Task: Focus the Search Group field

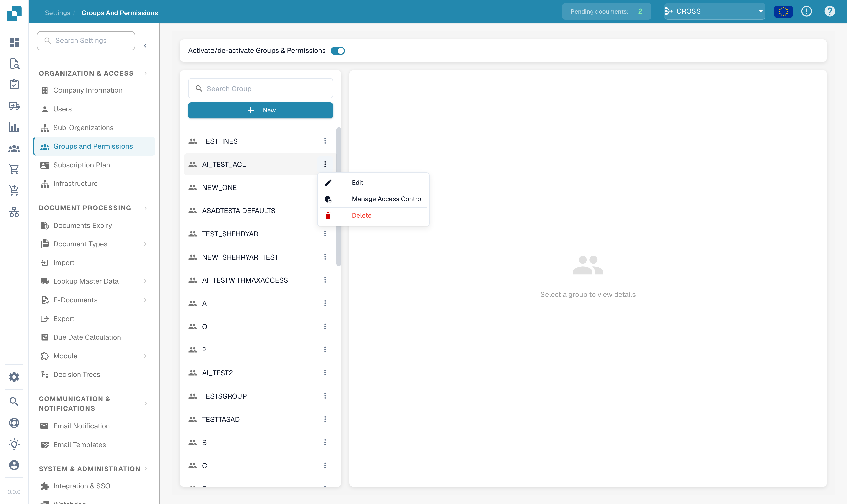Action: pos(261,89)
